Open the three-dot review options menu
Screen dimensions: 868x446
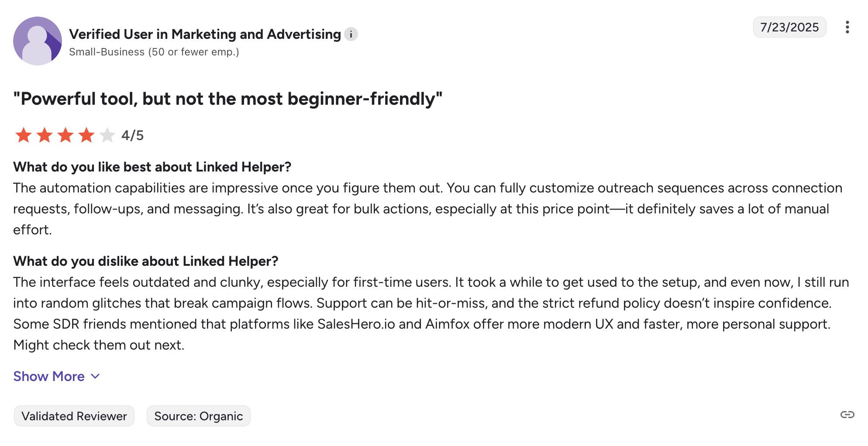847,27
